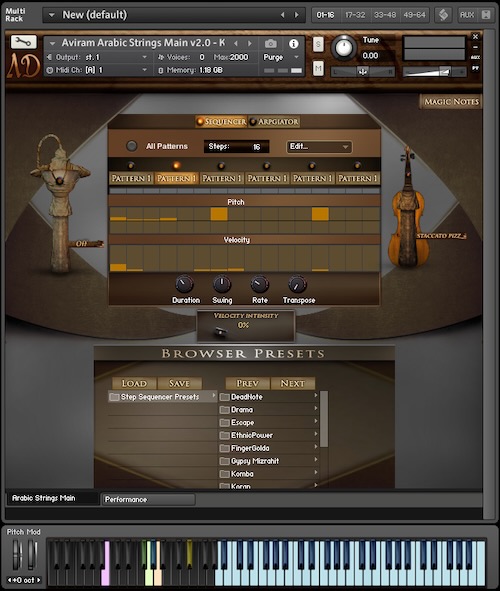The width and height of the screenshot is (500, 591).
Task: Select the 01-16 rack page
Action: click(325, 15)
